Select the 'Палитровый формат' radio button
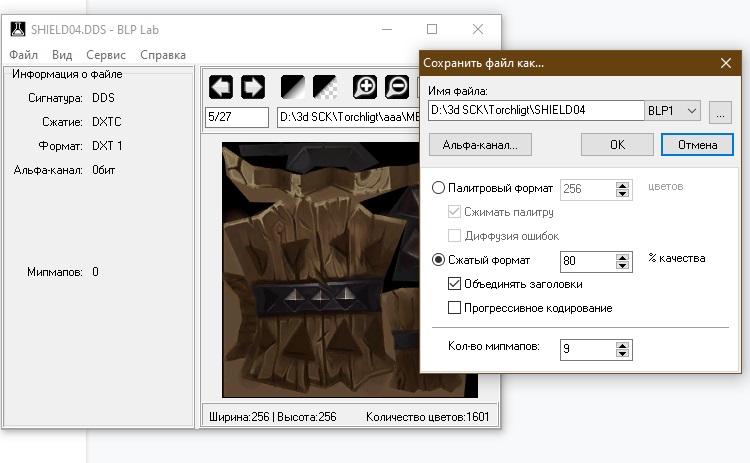750x463 pixels. point(438,188)
